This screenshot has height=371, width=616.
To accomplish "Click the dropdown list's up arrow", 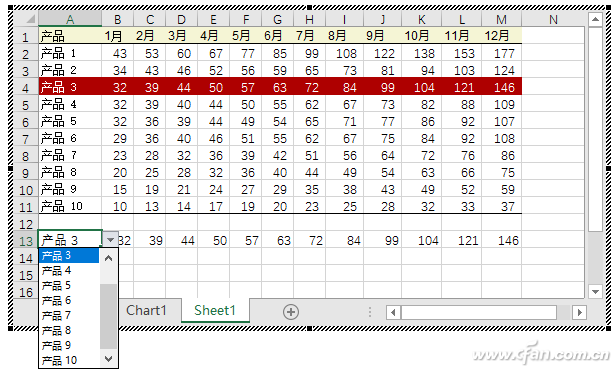I will (x=109, y=258).
